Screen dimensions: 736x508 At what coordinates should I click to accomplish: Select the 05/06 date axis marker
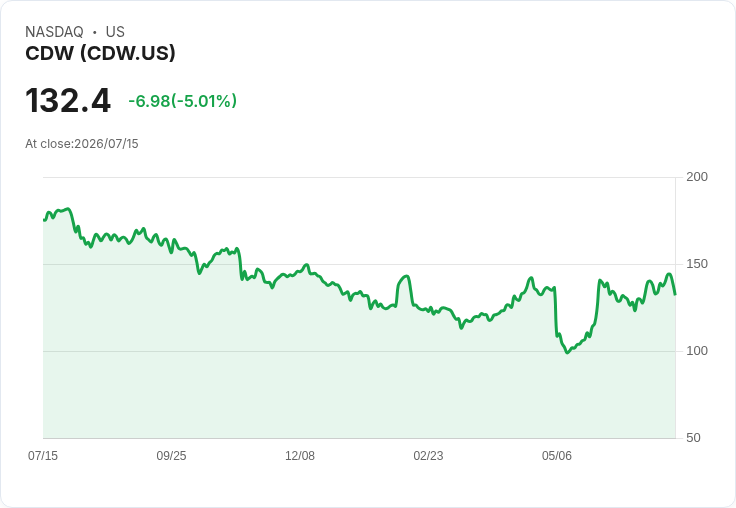coord(557,455)
